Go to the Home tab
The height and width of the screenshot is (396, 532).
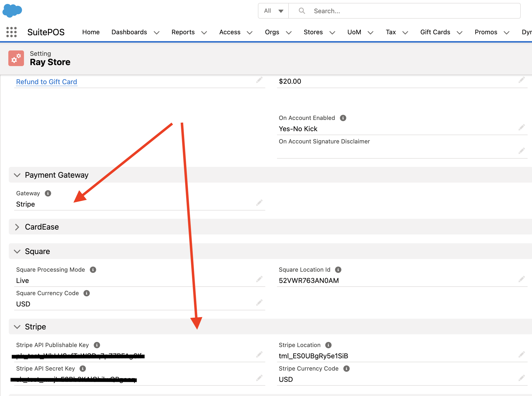91,32
